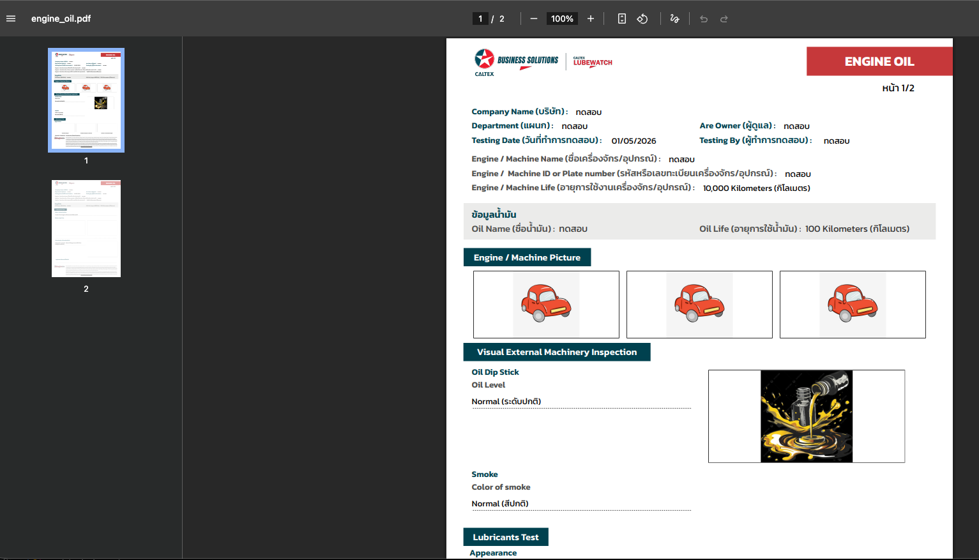Click the Oil Dip Stick label
Screen dimensions: 979x560
[495, 372]
